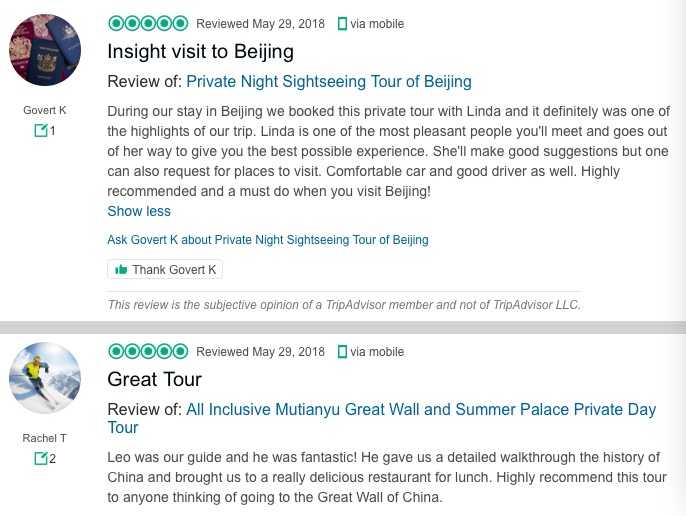Click Reviewed May 29, 2018 date on Govert's review
686x516 pixels.
(x=260, y=24)
